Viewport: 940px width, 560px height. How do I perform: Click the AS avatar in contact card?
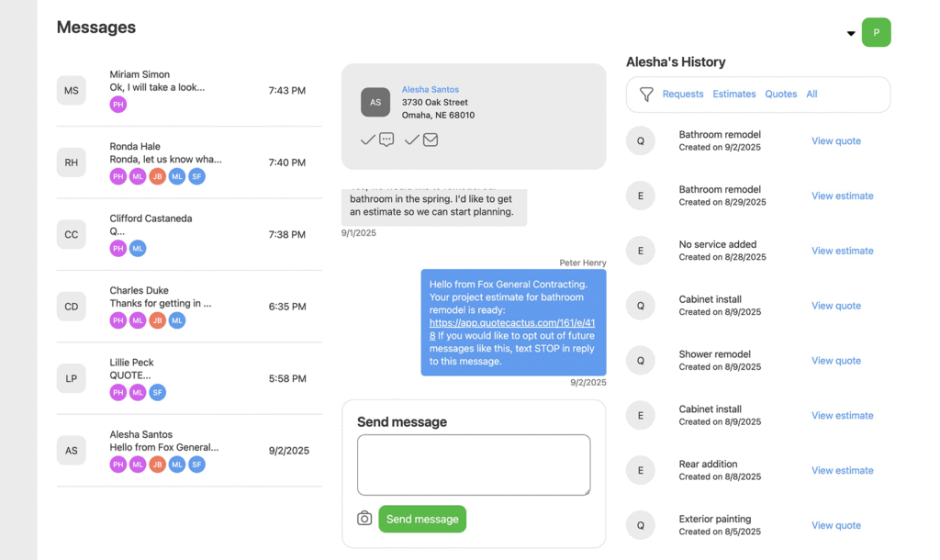[375, 102]
